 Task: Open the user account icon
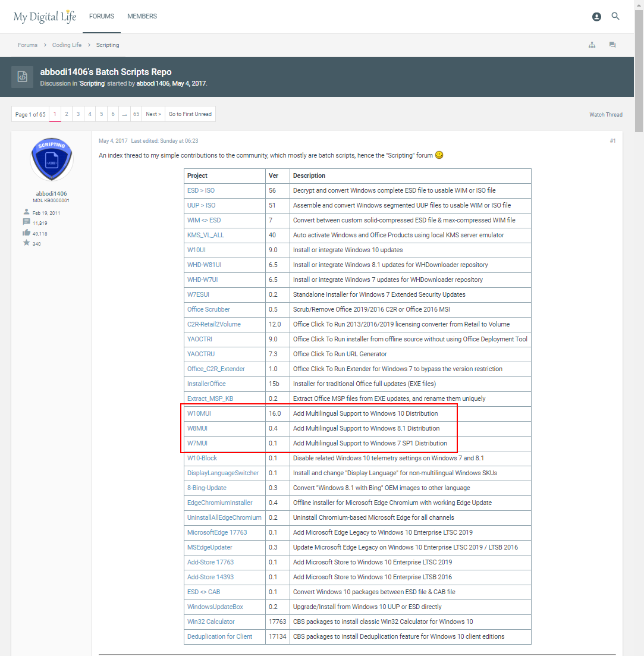point(597,17)
